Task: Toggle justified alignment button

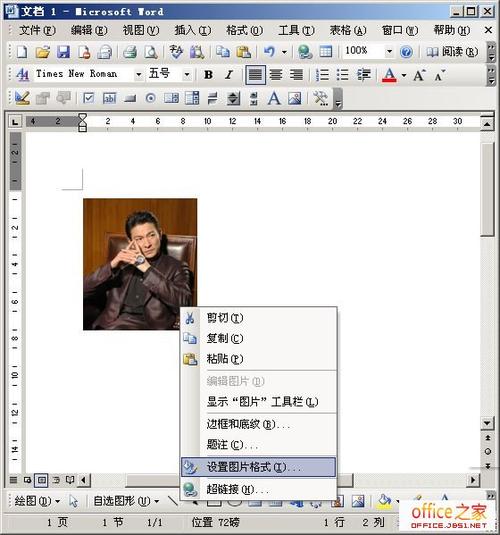Action: [255, 74]
